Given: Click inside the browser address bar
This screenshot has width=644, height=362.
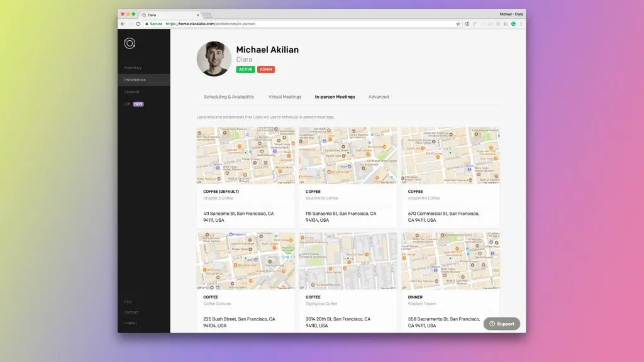Looking at the screenshot, I should (208, 23).
